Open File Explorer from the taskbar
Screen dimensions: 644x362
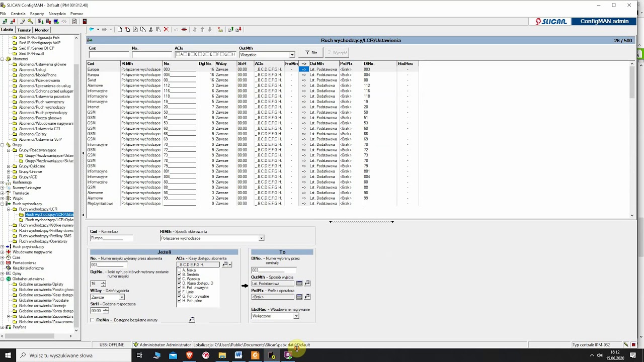(222, 355)
